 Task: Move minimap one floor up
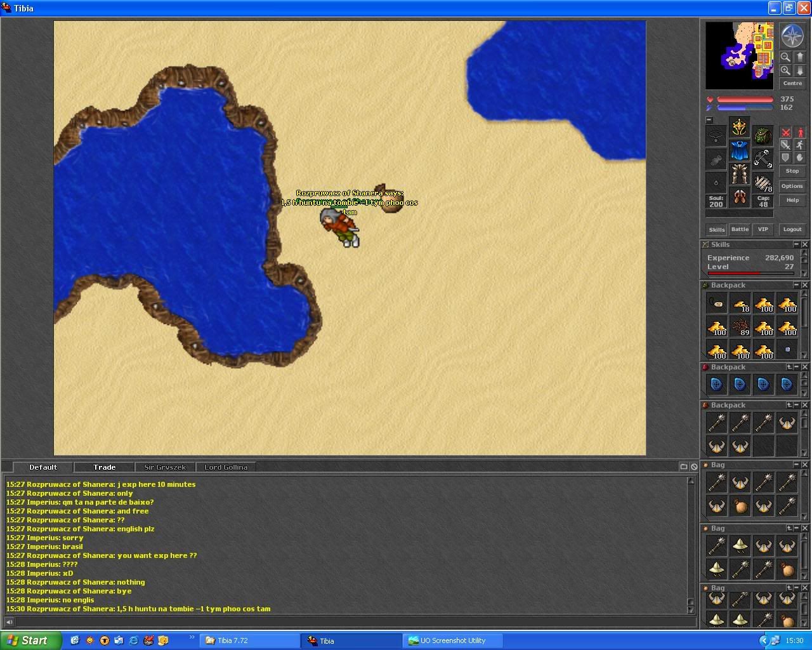point(800,57)
